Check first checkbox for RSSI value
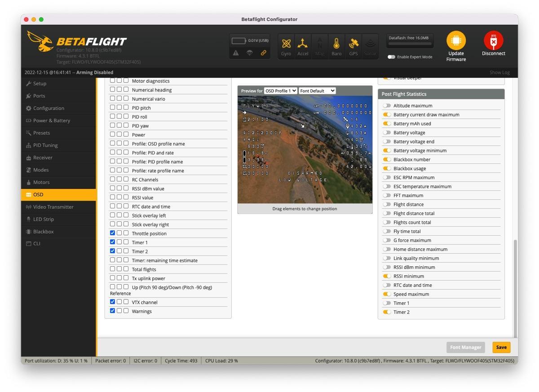Image resolution: width=539 pixels, height=392 pixels. tap(113, 197)
